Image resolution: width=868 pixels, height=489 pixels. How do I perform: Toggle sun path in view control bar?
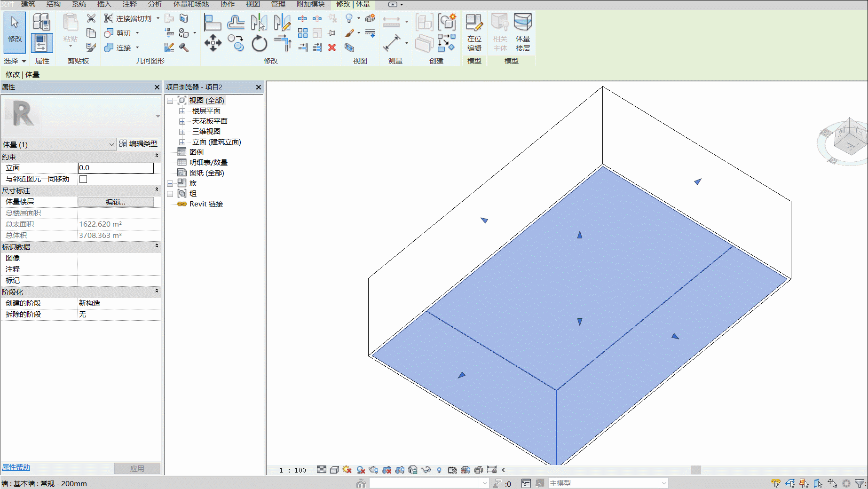pyautogui.click(x=347, y=470)
